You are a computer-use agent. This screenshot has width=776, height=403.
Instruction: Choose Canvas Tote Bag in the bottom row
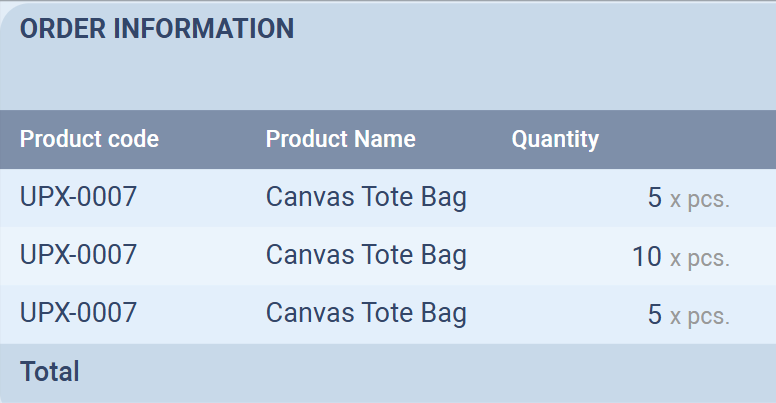366,315
